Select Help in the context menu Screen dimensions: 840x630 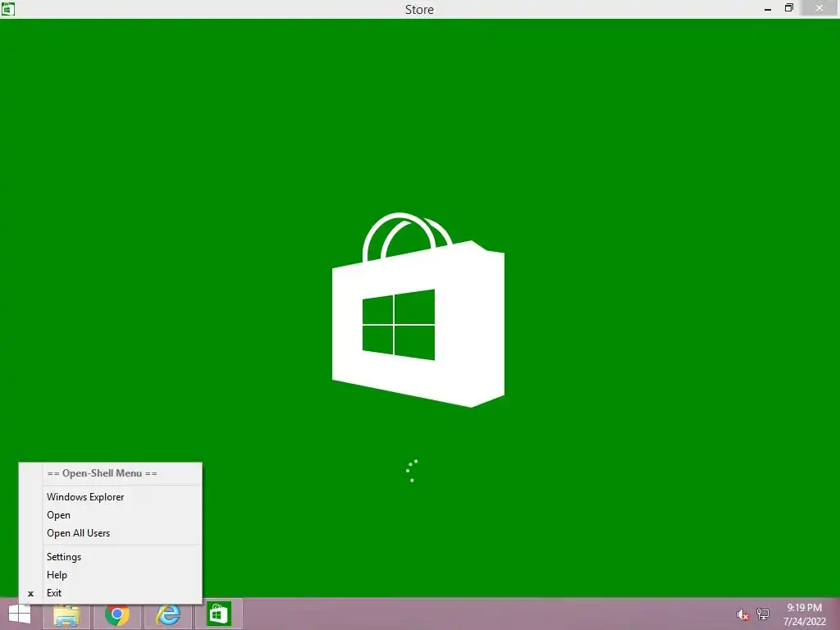[x=111, y=575]
